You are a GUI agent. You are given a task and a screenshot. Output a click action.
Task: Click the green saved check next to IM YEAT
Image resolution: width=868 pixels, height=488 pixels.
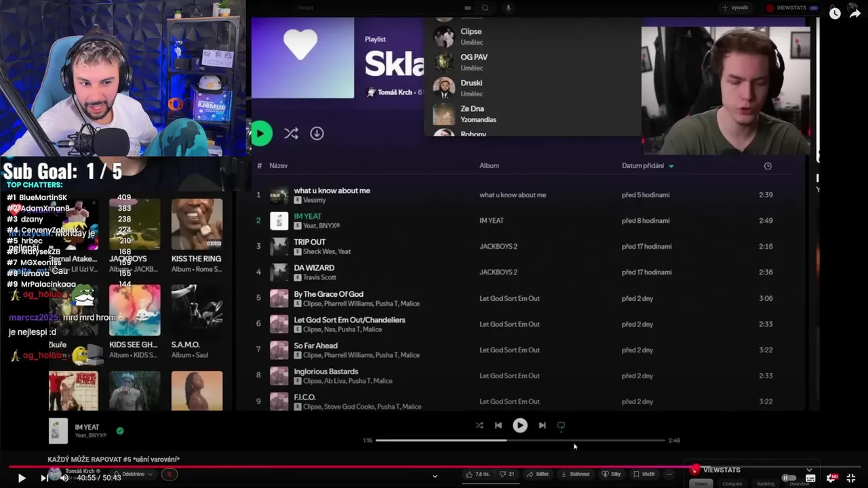pyautogui.click(x=120, y=430)
